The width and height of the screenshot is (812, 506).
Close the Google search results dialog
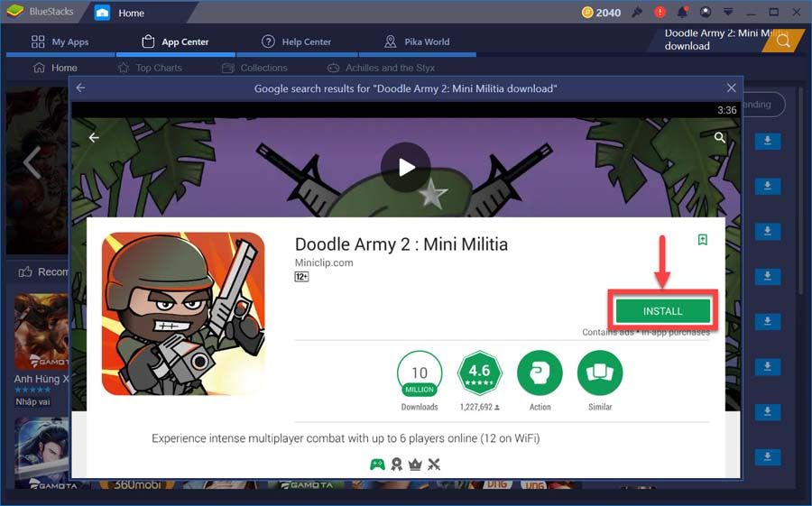point(731,88)
